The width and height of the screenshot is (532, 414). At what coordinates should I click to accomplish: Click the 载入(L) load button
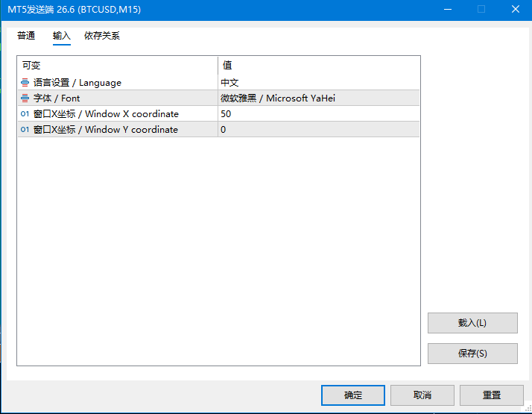pos(472,323)
